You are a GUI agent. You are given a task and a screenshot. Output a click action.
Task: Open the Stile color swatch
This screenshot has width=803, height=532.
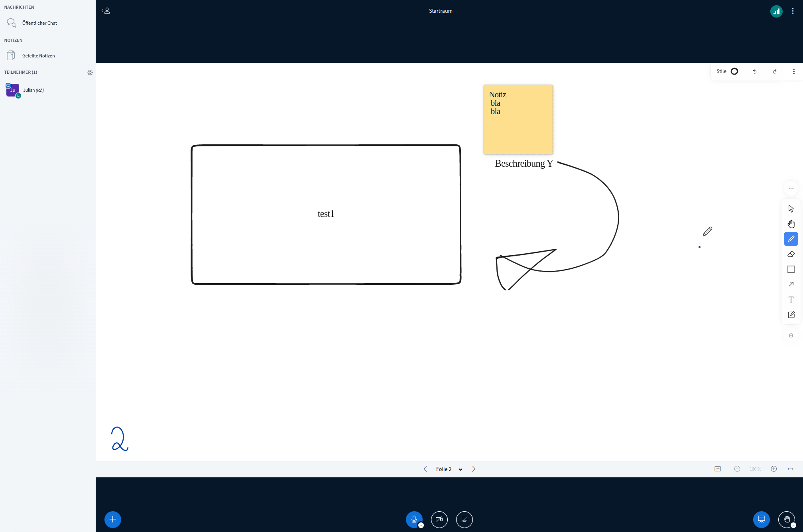point(734,71)
